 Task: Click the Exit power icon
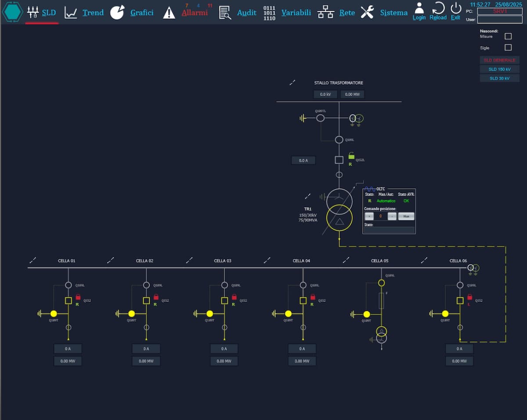[x=456, y=8]
